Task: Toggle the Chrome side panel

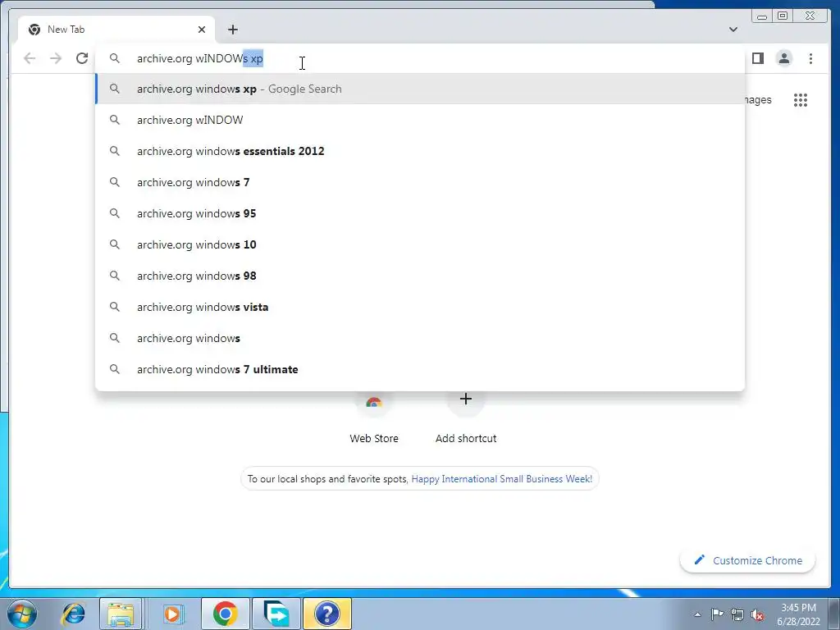Action: coord(757,58)
